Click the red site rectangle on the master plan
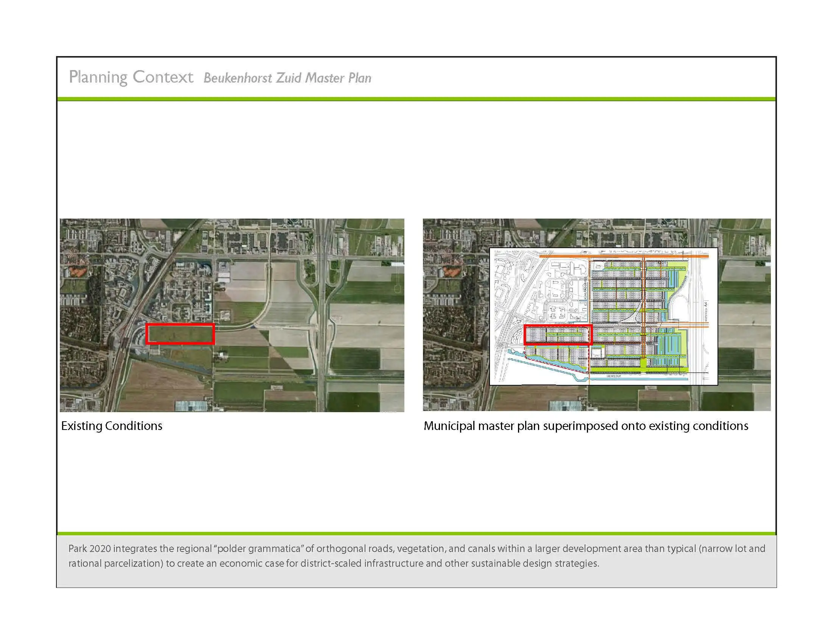The image size is (833, 644). (x=558, y=335)
